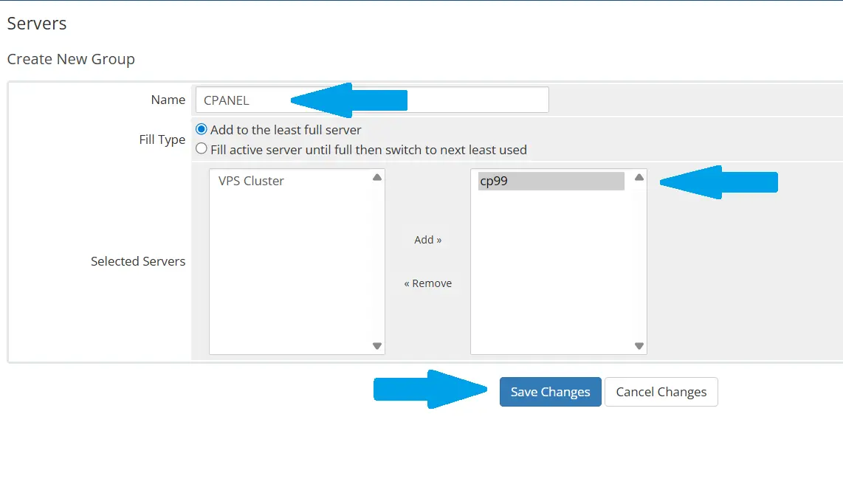This screenshot has width=843, height=504.
Task: Select "Add to the least full server" option
Action: click(x=202, y=129)
